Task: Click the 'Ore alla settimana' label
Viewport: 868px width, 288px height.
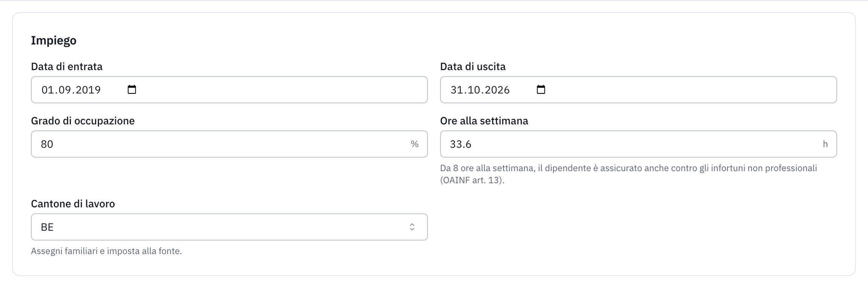Action: pos(484,121)
